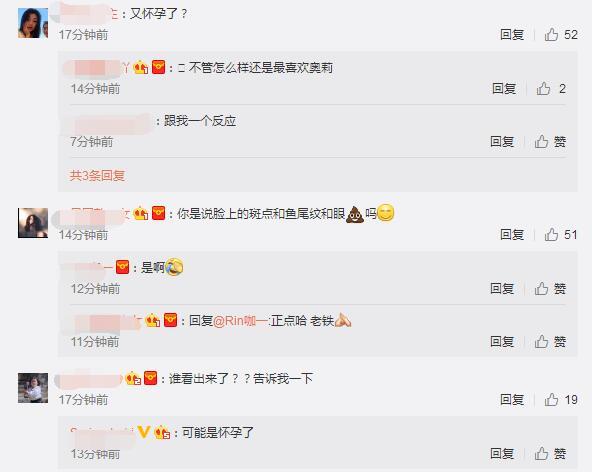
Task: Like the '谁看出来了' comment with 19 likes
Action: pyautogui.click(x=561, y=400)
